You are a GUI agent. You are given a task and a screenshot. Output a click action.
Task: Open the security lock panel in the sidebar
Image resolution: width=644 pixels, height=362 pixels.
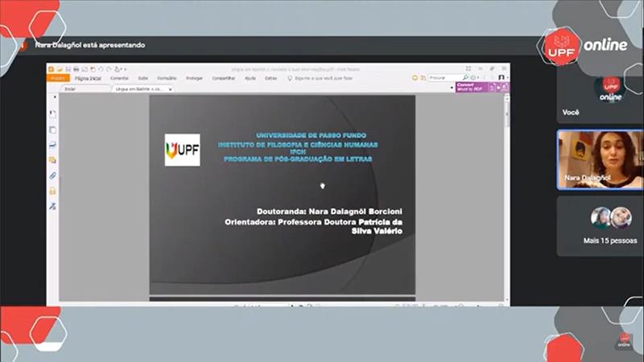tap(52, 191)
